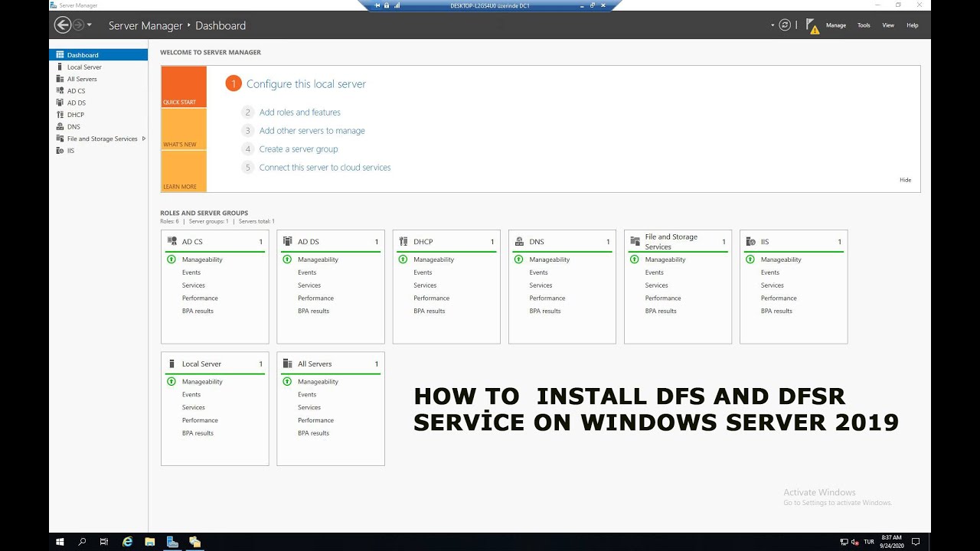Select Dashboard in the sidebar
This screenshot has width=980, height=551.
(x=98, y=55)
